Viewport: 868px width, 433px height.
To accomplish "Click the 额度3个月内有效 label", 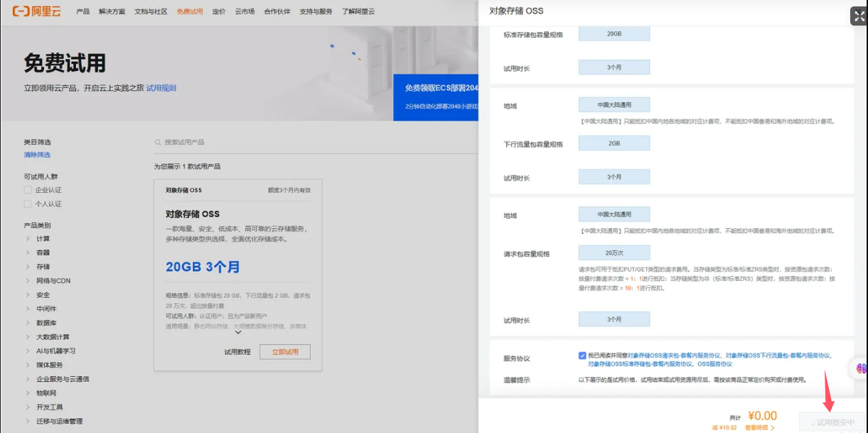I will 289,191.
